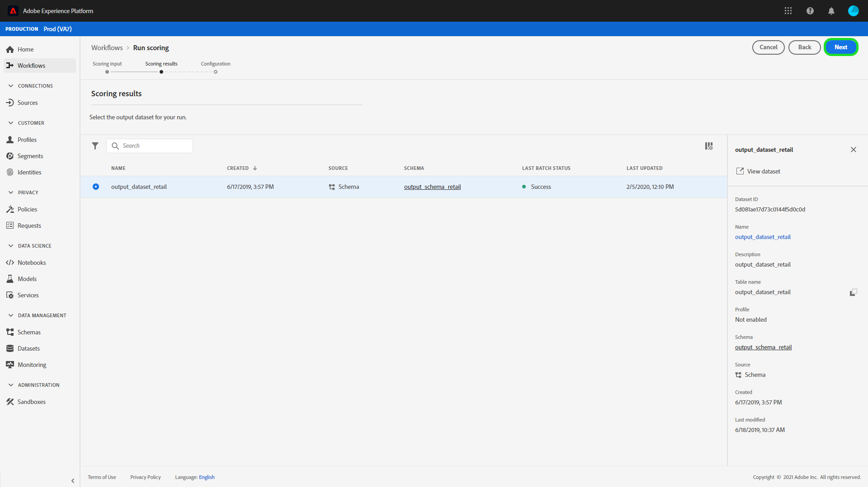This screenshot has height=488, width=868.
Task: Click the user profile avatar
Action: (x=853, y=11)
